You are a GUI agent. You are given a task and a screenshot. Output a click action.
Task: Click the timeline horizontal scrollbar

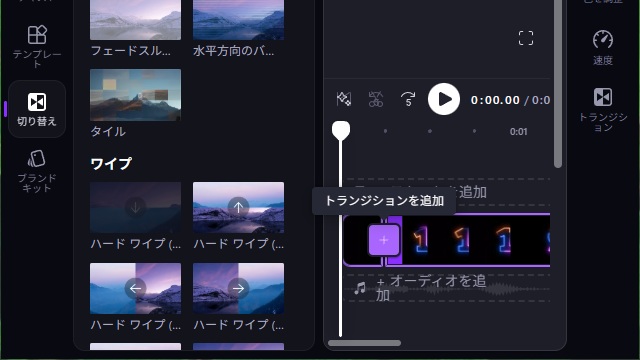click(x=364, y=343)
